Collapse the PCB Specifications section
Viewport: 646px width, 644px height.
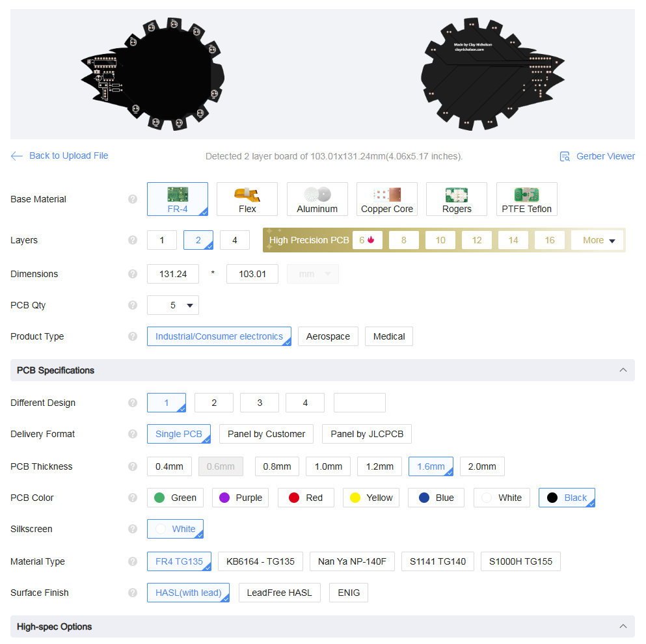pos(623,370)
